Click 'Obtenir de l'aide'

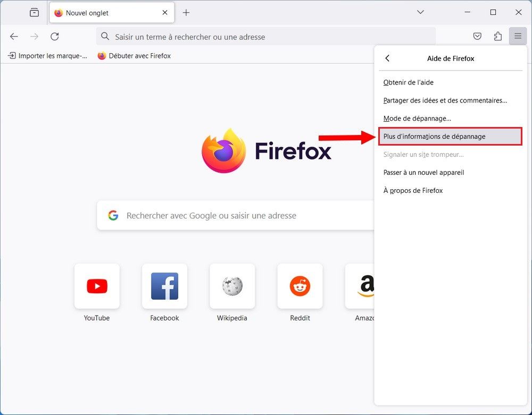click(x=409, y=82)
